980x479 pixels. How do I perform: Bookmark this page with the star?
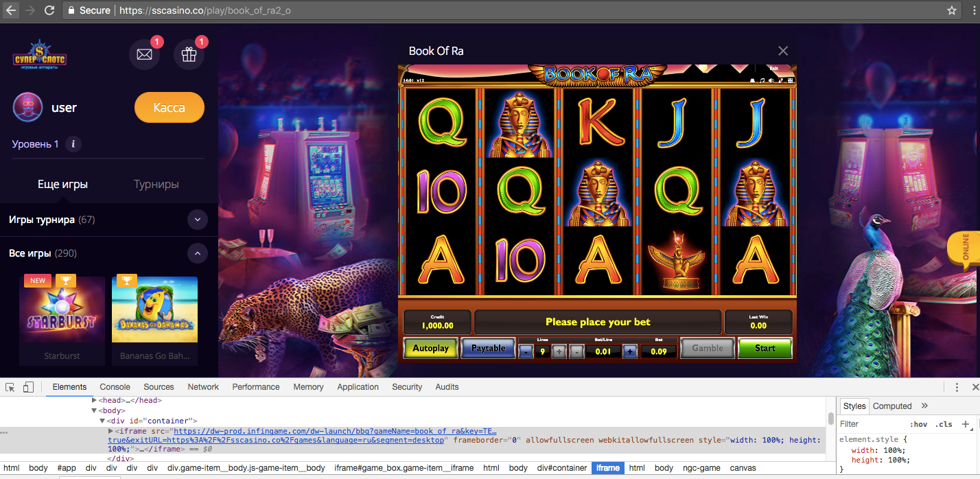[x=951, y=10]
